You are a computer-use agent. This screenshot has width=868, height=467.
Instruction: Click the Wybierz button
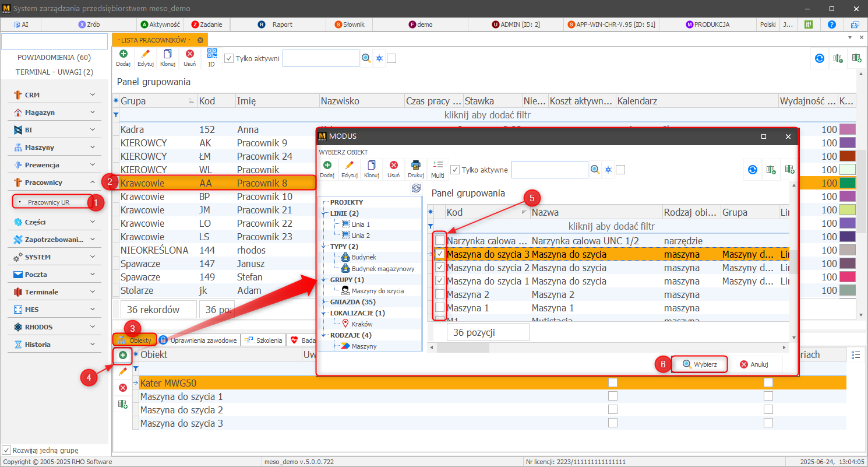click(x=700, y=364)
